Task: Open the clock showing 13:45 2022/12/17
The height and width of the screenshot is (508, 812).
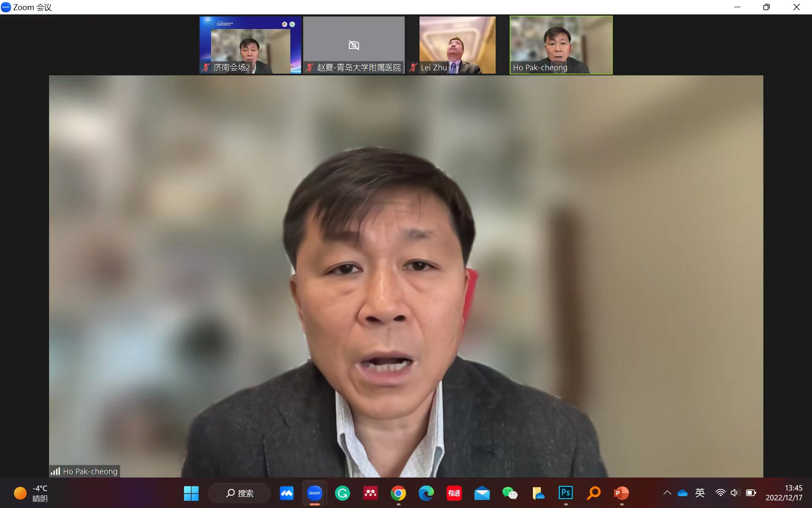Action: (x=784, y=493)
